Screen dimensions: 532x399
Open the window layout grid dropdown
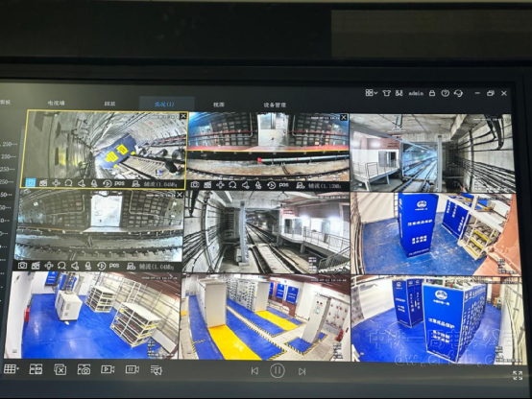(x=11, y=369)
